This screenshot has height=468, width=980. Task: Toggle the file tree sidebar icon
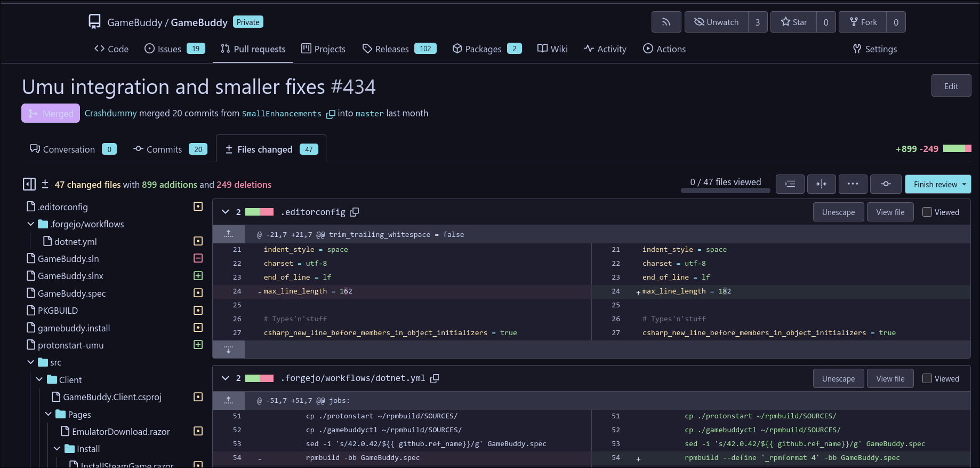pos(29,184)
